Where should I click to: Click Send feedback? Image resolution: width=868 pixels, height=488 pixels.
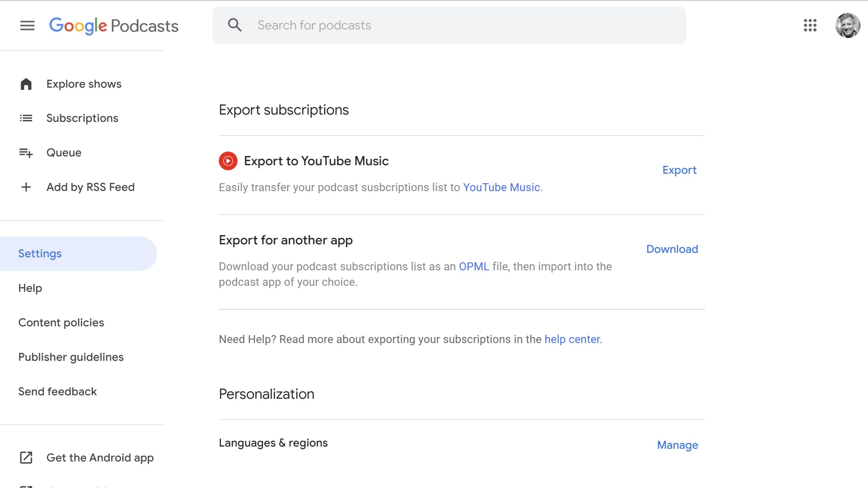pyautogui.click(x=57, y=392)
